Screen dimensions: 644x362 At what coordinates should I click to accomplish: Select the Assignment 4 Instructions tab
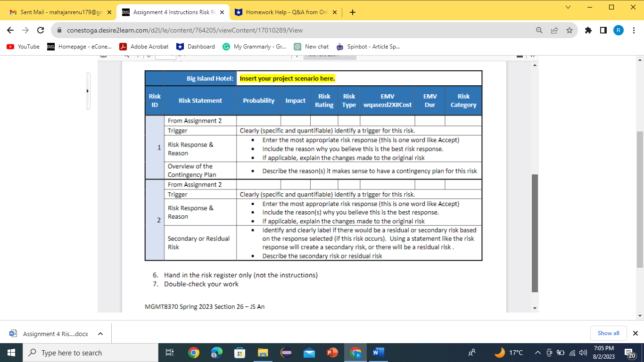(x=173, y=12)
